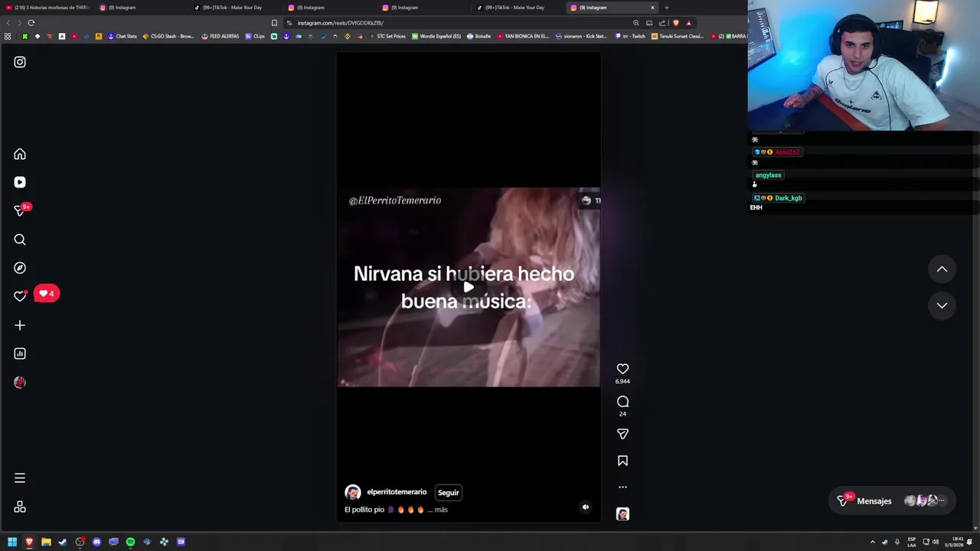Open the hamburger More menu in the sidebar
This screenshot has width=980, height=551.
click(x=20, y=478)
